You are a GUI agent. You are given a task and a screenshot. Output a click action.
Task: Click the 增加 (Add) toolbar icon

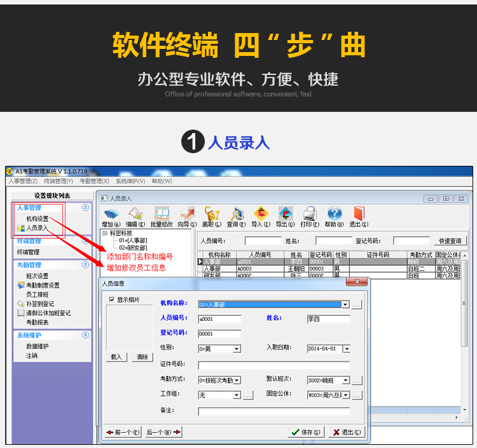[x=111, y=215]
